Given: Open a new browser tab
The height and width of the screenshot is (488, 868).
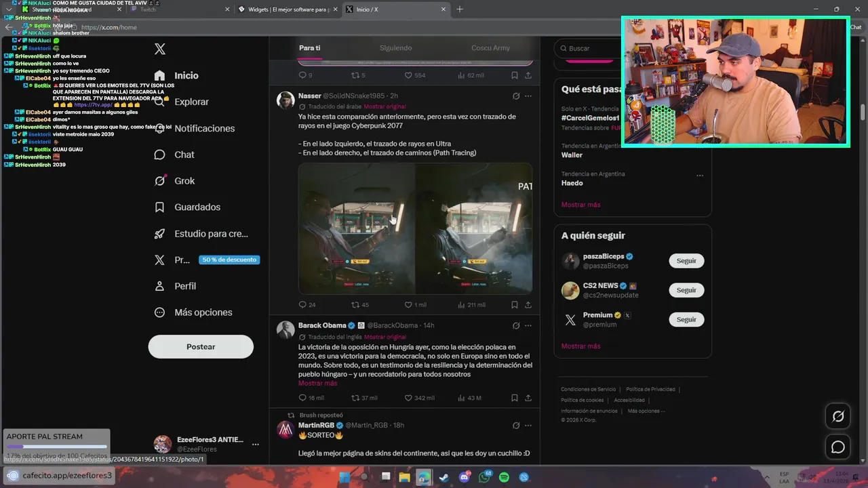Looking at the screenshot, I should 460,9.
